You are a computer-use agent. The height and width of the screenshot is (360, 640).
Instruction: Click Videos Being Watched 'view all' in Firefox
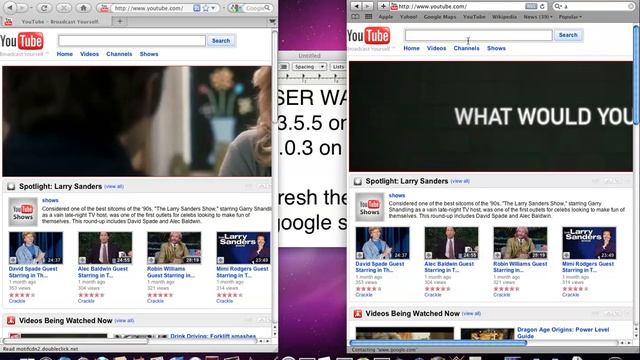point(124,321)
